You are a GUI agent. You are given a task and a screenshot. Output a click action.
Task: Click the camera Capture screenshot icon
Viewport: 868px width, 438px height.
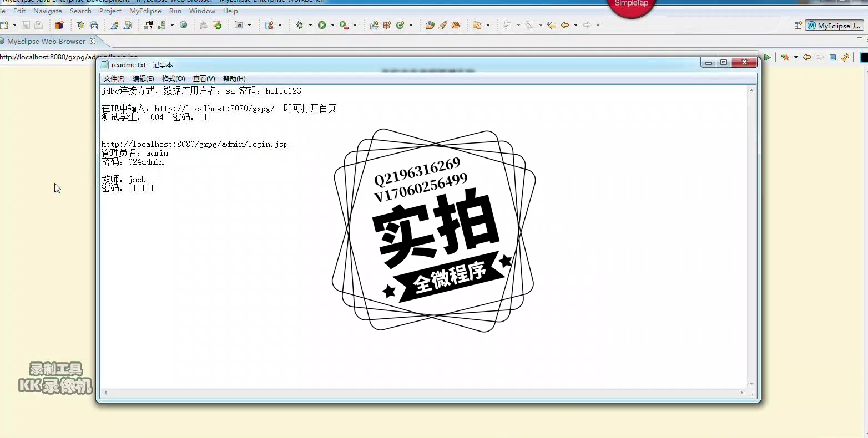[239, 25]
